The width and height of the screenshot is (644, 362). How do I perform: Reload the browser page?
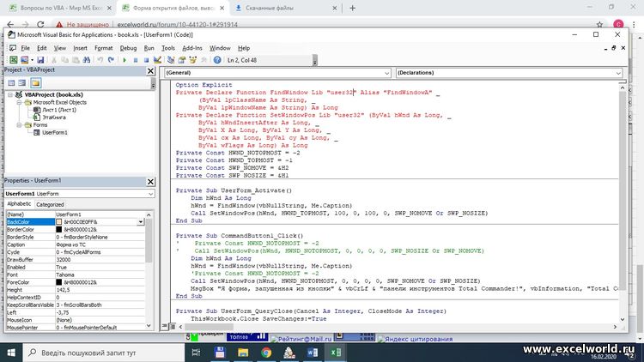pos(40,24)
